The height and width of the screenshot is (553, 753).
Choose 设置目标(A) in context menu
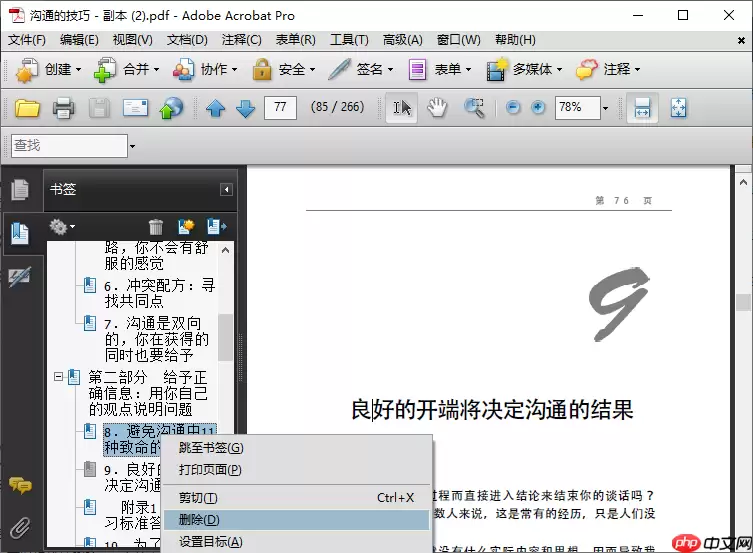[x=296, y=542]
